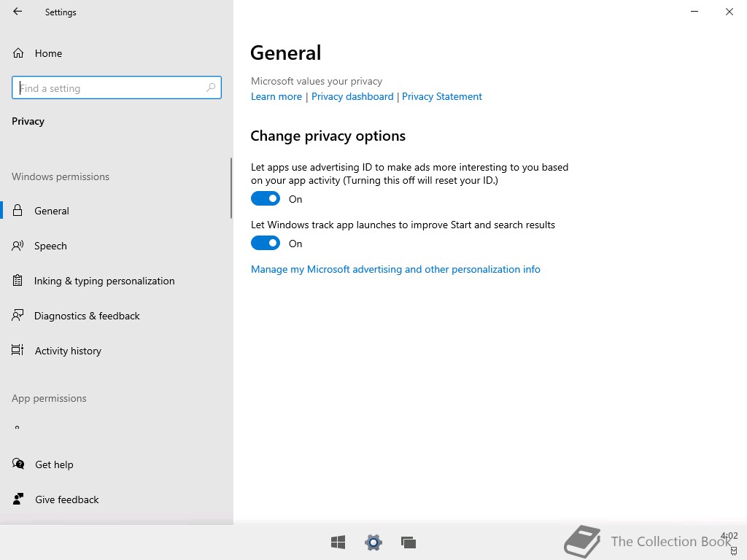Open the General privacy section

click(x=116, y=211)
